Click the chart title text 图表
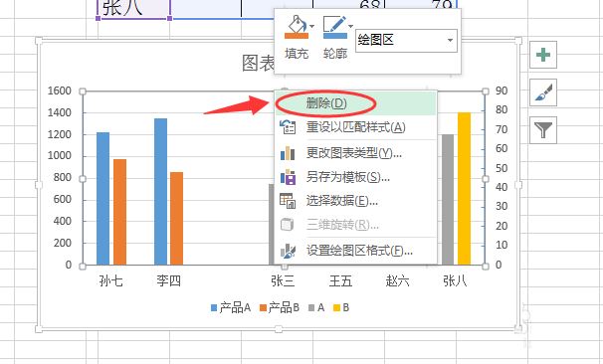Screen dimensions: 603x364 (x=258, y=63)
